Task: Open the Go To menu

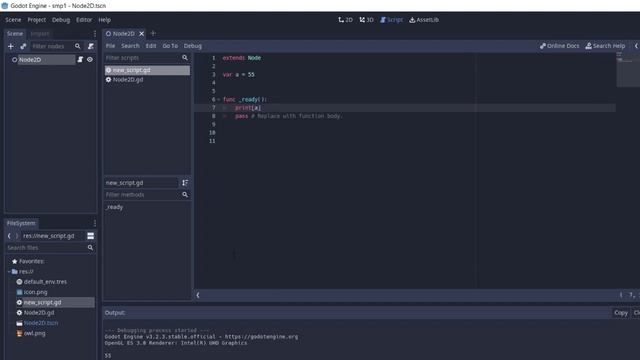Action: coord(170,46)
